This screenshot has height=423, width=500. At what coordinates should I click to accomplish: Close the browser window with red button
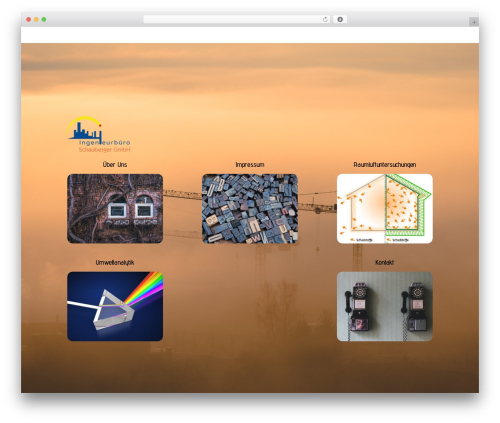[x=29, y=19]
